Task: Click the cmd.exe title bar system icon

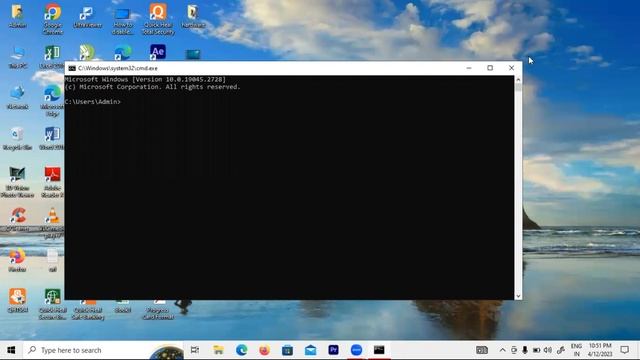Action: (x=72, y=68)
